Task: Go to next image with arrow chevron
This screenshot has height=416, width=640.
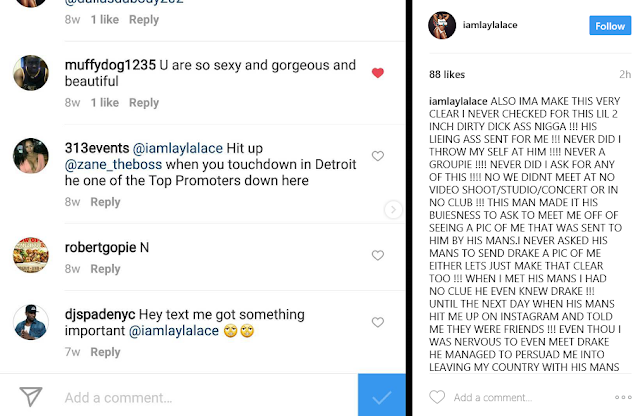Action: coord(394,209)
